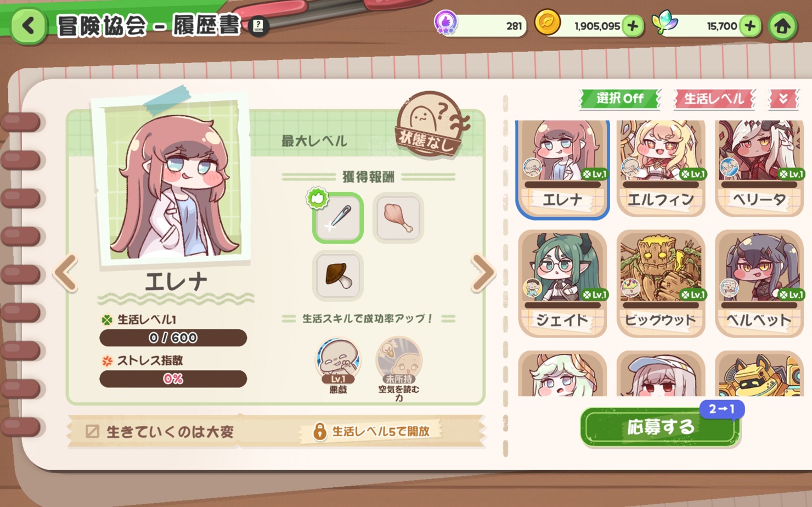Select the mushroom reward item

(x=337, y=276)
